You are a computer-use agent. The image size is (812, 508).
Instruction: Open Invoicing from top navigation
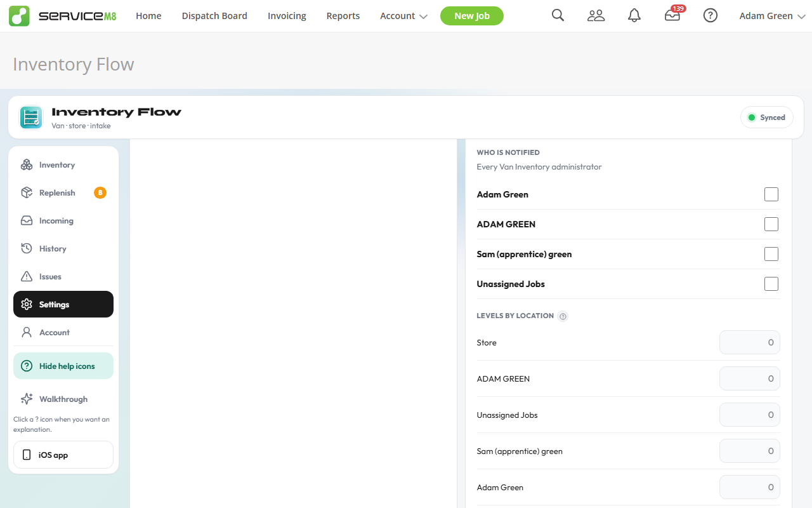point(287,16)
